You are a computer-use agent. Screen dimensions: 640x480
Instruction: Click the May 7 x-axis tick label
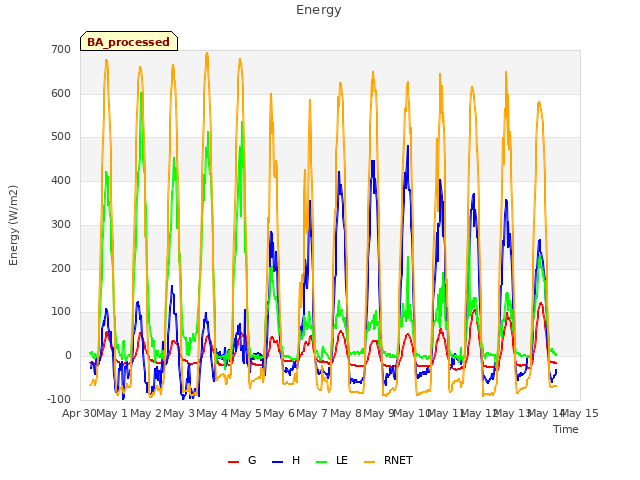click(312, 413)
